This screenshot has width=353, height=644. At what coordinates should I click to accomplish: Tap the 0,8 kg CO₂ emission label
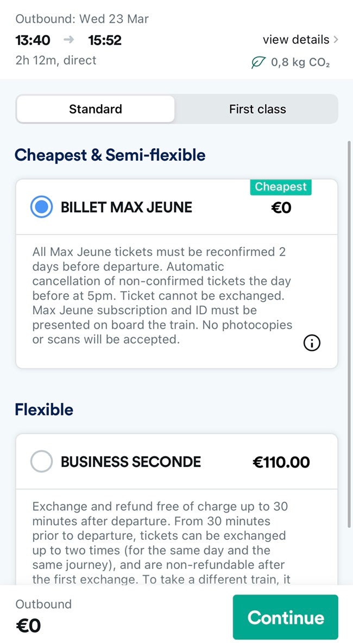tap(300, 63)
